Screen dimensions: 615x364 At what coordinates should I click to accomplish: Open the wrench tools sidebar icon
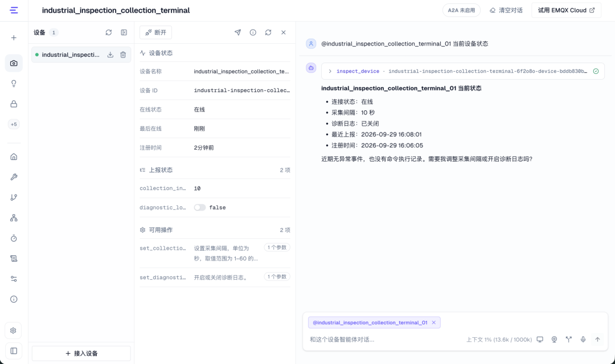[x=14, y=177]
